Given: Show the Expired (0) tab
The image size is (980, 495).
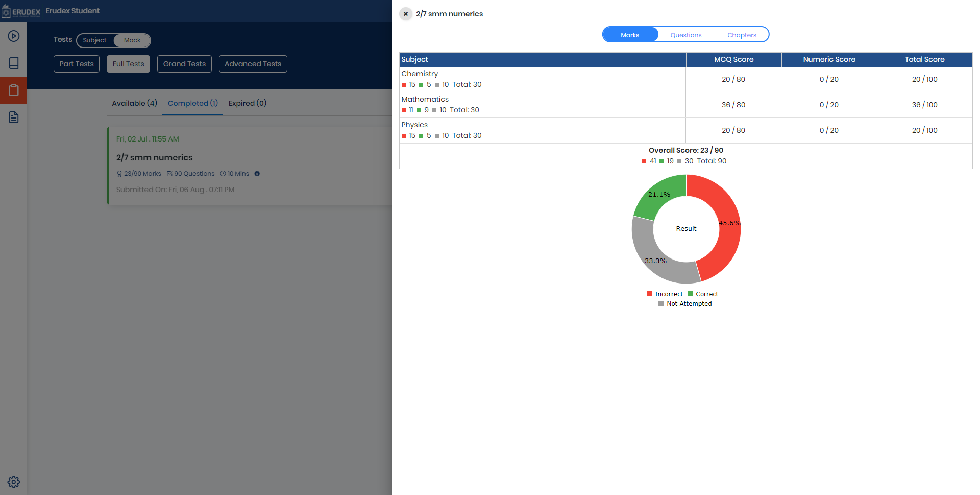Looking at the screenshot, I should click(248, 103).
